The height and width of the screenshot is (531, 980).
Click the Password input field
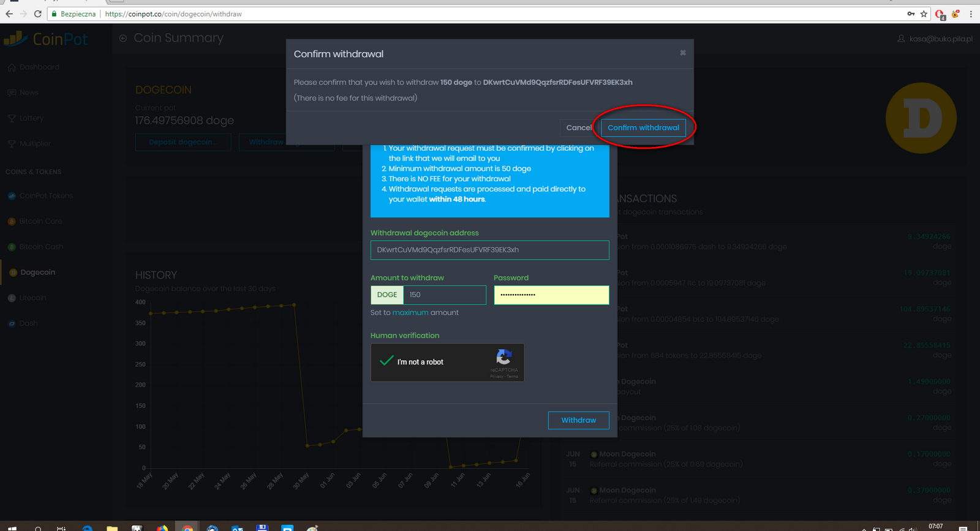pos(551,295)
